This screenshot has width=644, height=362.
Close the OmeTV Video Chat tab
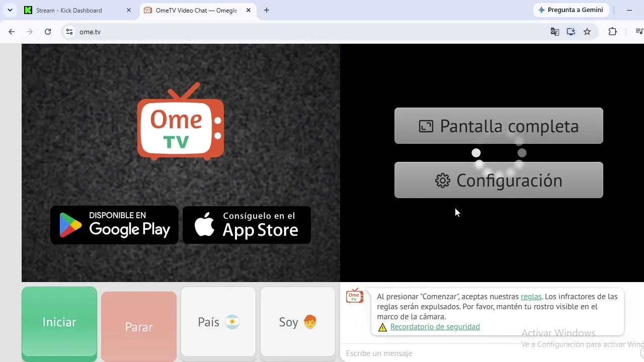[249, 10]
